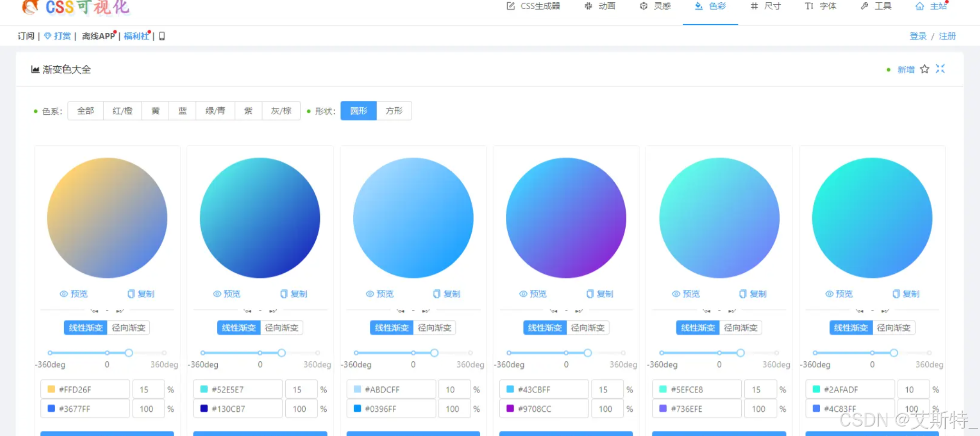Select 径向渐变 on the #5EFCE8 card
Viewport: 980px width, 436px height.
pyautogui.click(x=741, y=327)
